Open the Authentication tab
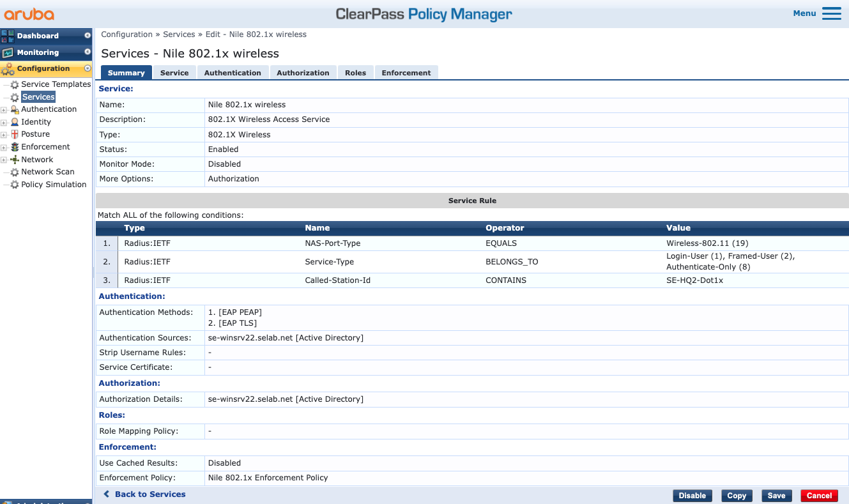 point(233,73)
